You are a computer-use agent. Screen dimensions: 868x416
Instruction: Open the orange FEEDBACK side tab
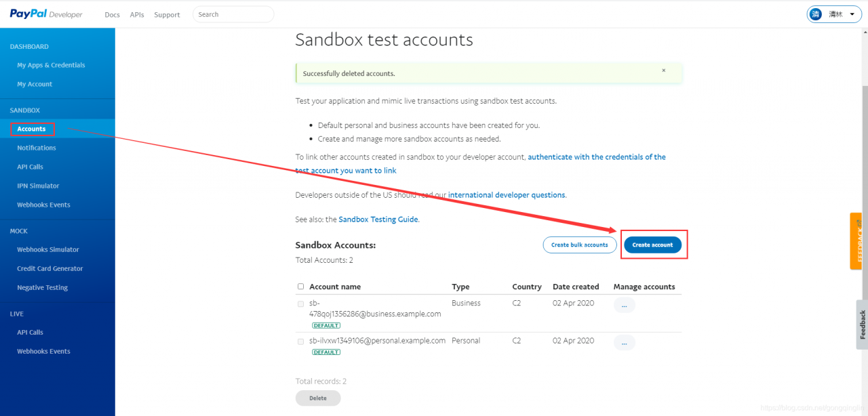856,241
